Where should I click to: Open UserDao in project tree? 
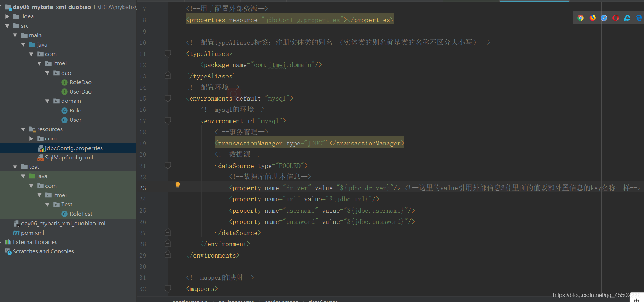[x=81, y=92]
